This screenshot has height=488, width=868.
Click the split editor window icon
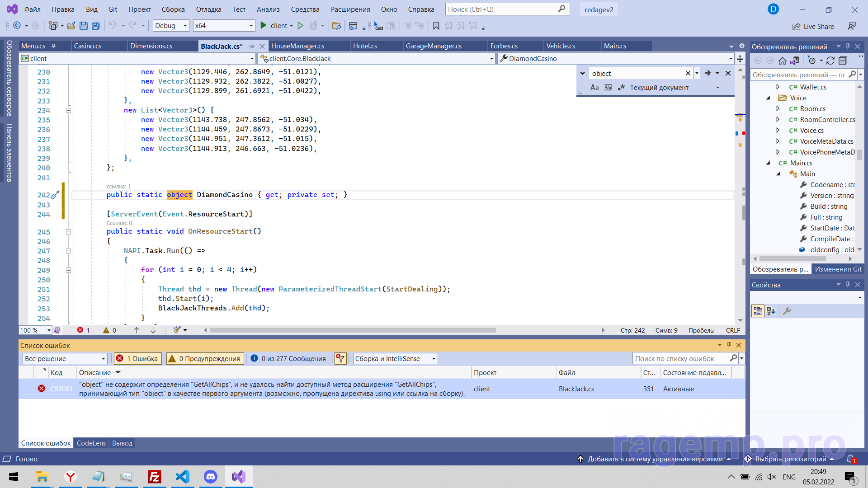(740, 59)
